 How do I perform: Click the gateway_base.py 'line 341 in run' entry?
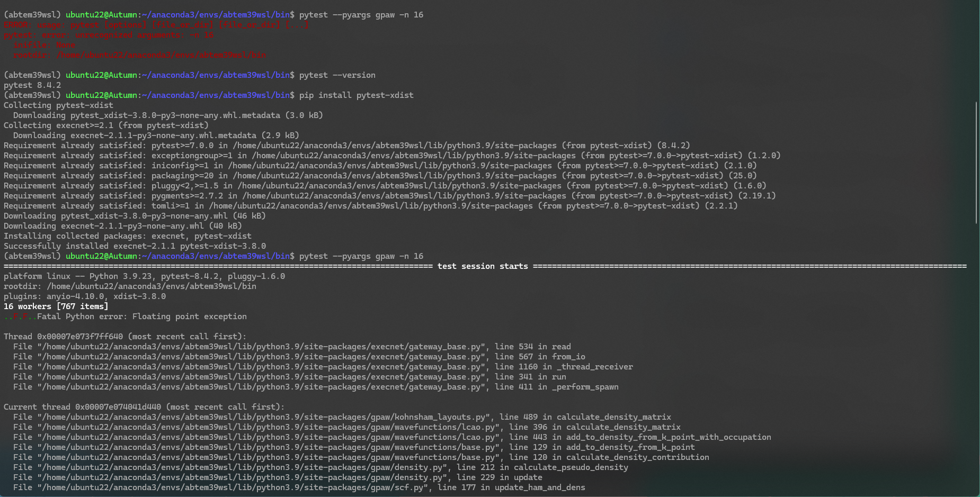(x=290, y=377)
